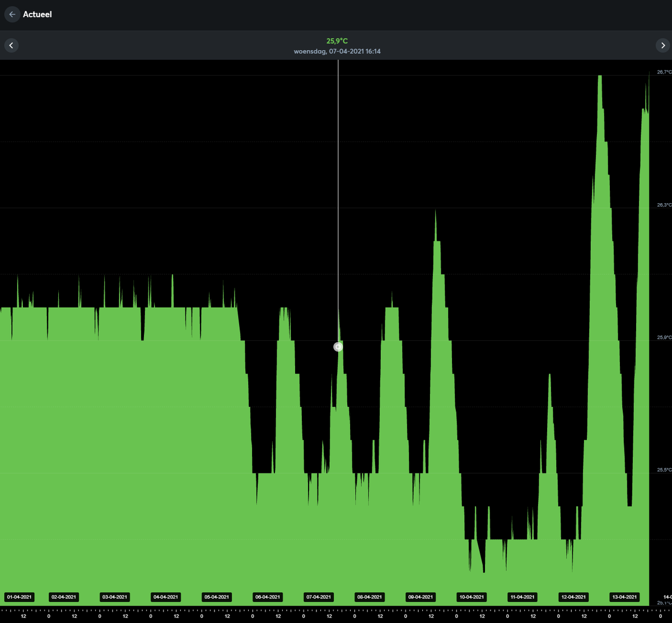Click the woensdag 07-04-2021 16:14 timestamp
The image size is (672, 623).
tap(337, 51)
